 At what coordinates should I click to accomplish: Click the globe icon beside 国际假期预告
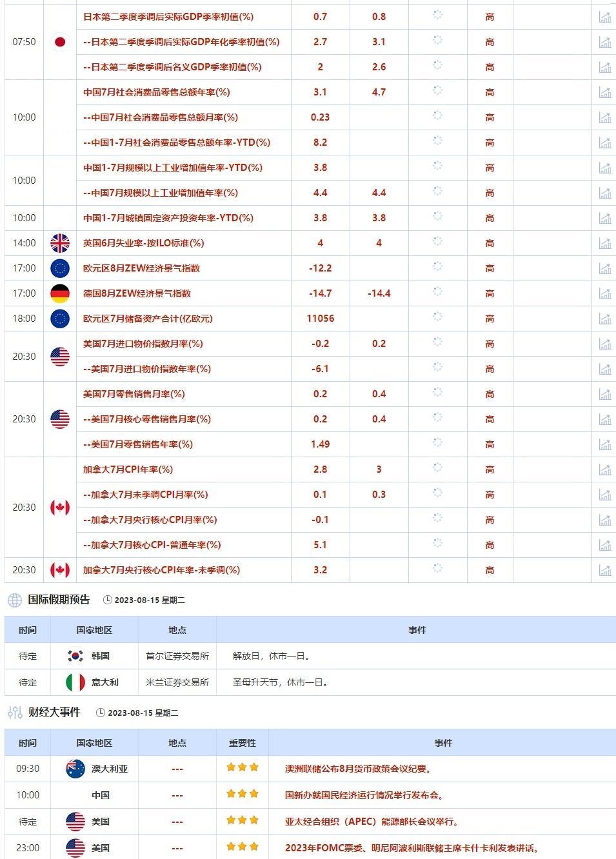point(14,600)
